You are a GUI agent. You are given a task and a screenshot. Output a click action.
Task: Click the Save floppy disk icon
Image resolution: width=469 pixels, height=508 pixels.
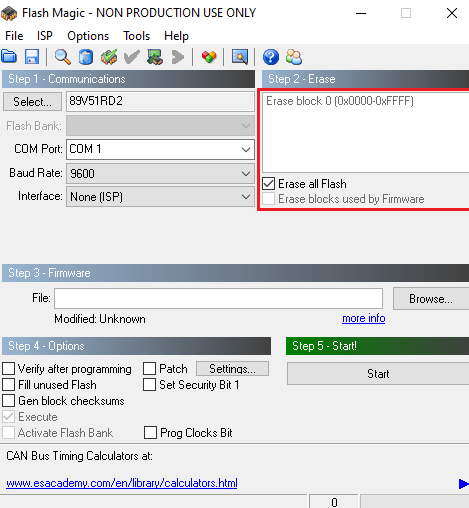32,57
